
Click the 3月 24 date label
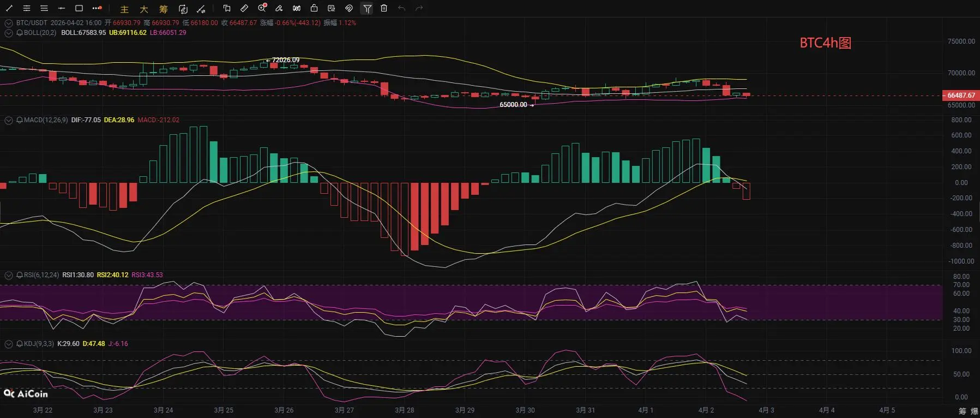pos(163,410)
